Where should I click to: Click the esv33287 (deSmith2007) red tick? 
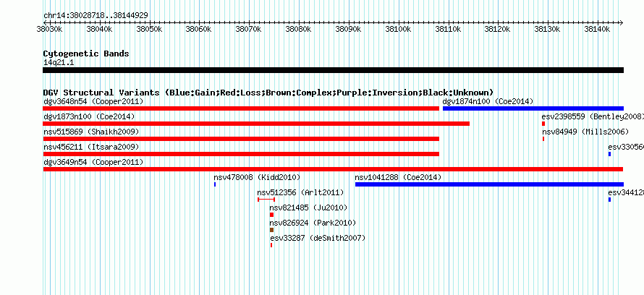tap(271, 245)
